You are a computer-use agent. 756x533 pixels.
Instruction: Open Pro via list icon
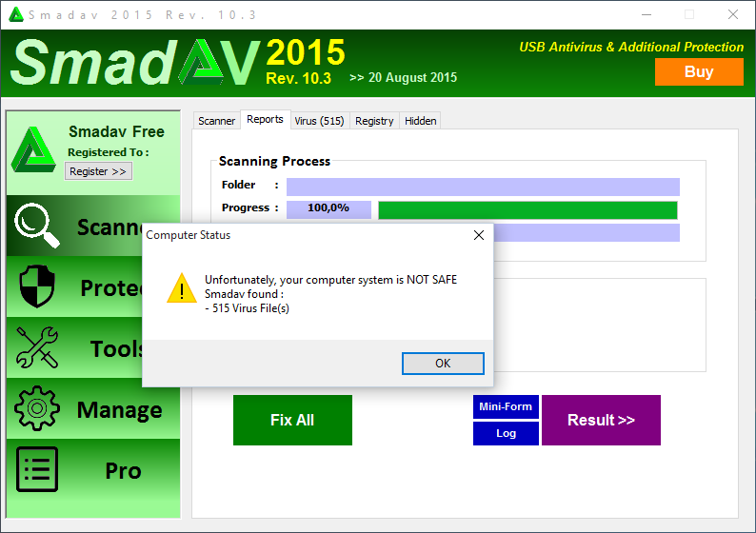point(37,469)
